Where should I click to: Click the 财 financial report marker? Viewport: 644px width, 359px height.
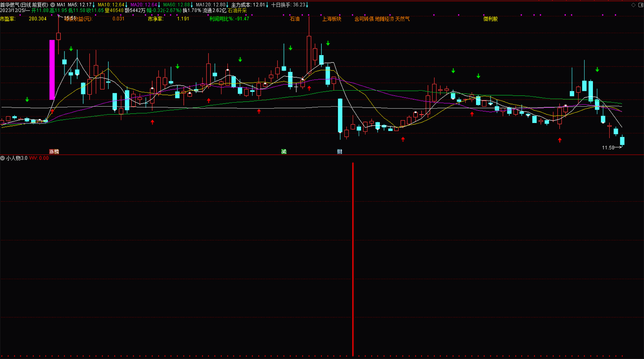[x=340, y=151]
